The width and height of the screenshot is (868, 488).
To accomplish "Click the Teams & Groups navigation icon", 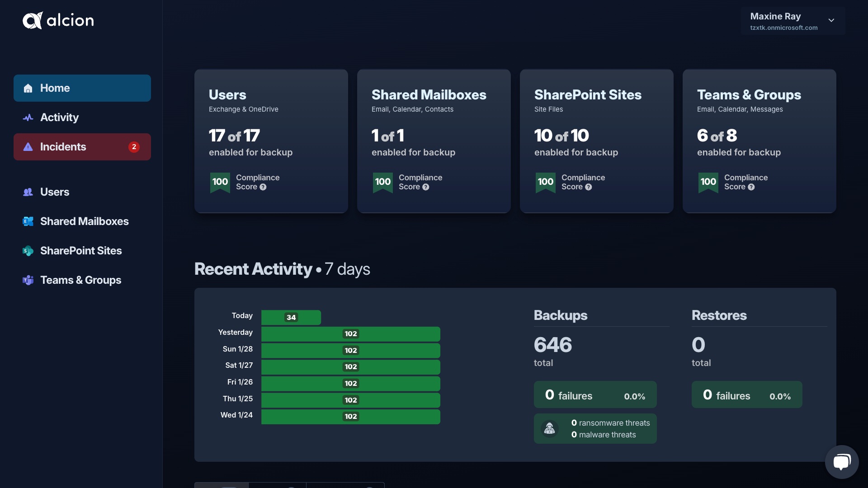I will click(28, 279).
